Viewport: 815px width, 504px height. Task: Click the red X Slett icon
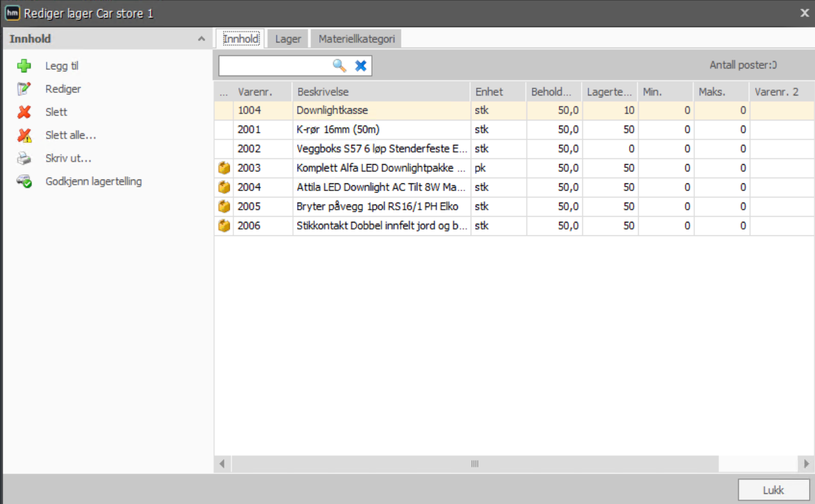(x=24, y=112)
